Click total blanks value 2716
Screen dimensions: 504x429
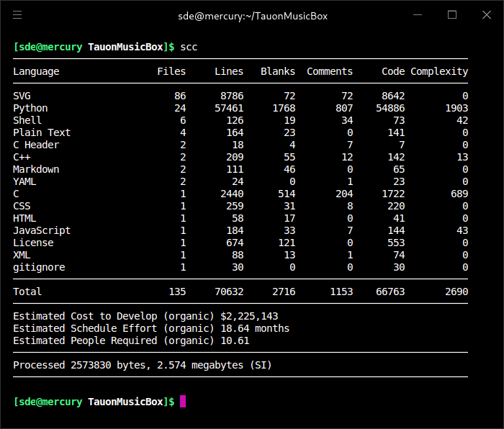[x=284, y=291]
